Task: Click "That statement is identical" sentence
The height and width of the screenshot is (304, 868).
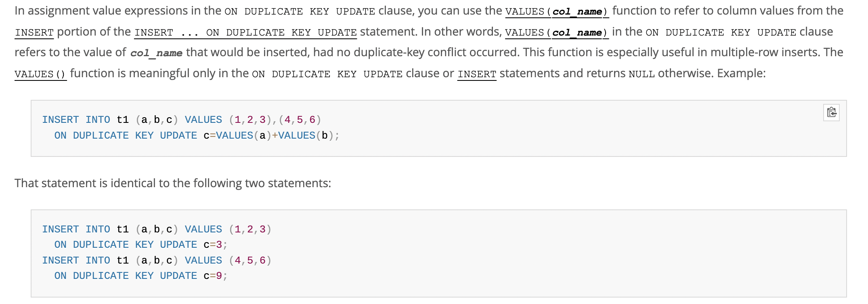Action: (173, 183)
